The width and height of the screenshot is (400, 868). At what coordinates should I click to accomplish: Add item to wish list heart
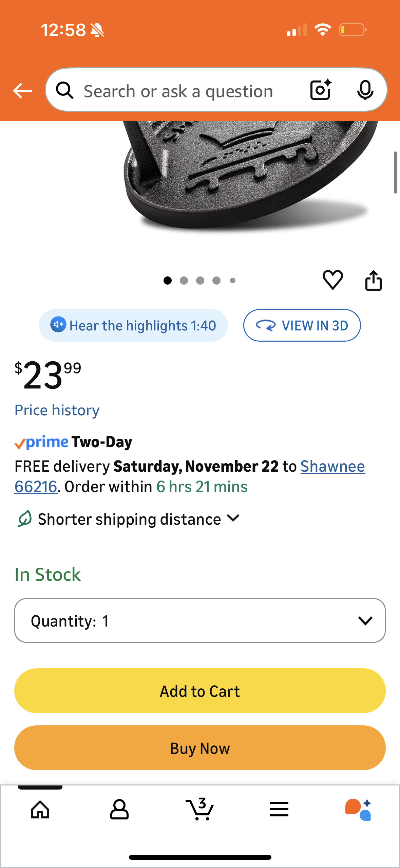(332, 280)
